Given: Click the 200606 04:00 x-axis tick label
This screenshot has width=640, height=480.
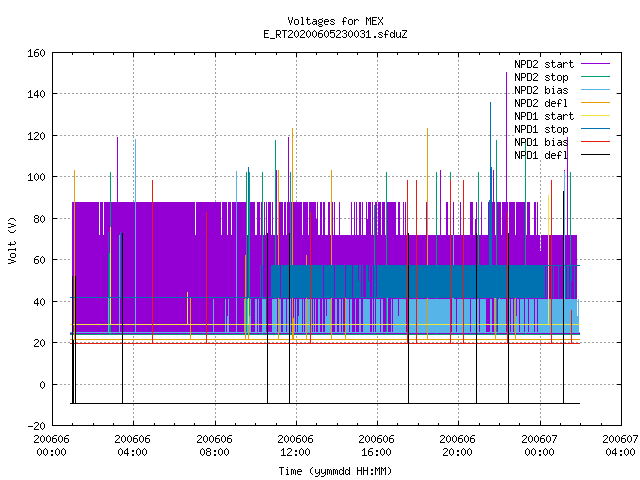Looking at the screenshot, I should pos(132,446).
